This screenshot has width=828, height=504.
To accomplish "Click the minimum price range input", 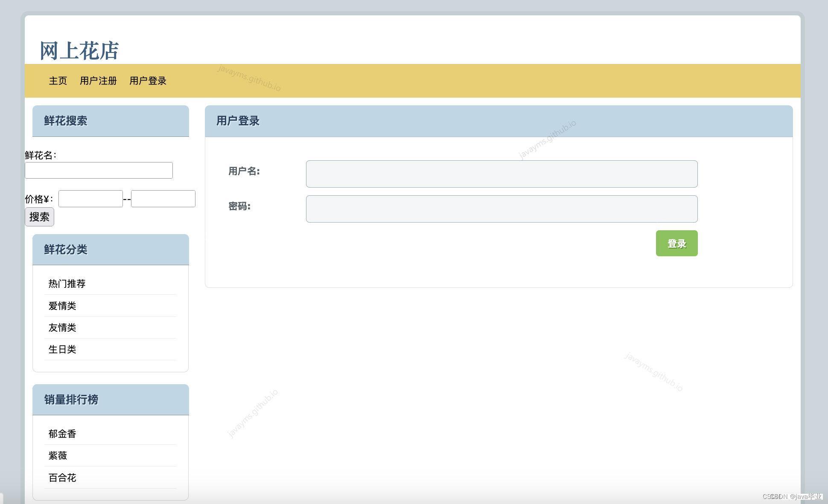I will tap(90, 198).
